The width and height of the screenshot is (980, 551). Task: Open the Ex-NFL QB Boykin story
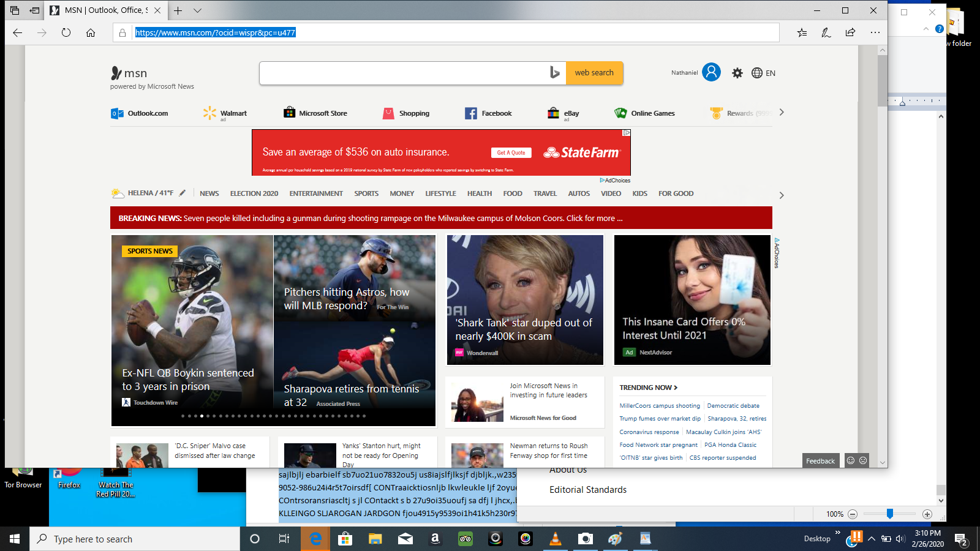[192, 331]
